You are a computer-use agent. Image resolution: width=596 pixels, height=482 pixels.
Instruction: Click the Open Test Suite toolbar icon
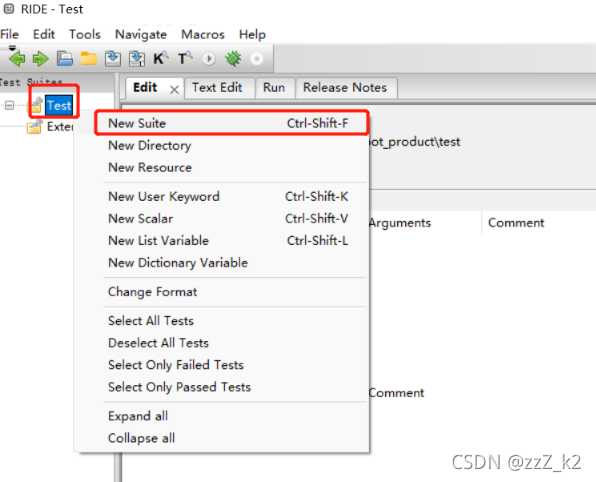click(x=65, y=59)
